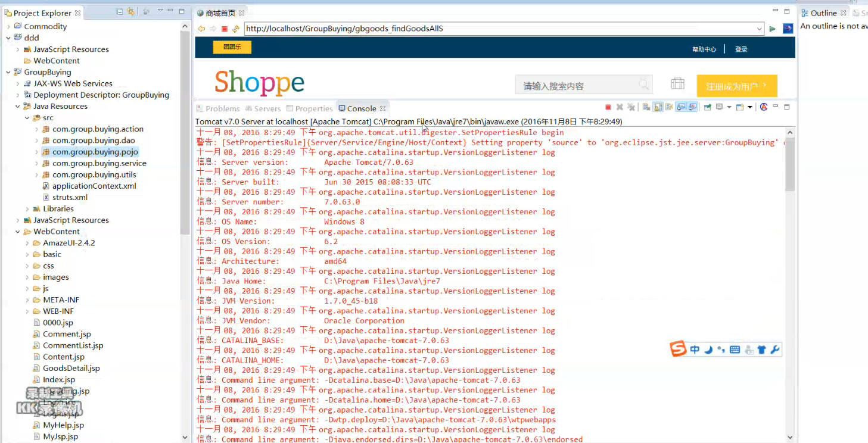Screen dimensions: 868x443
Task: Click the Shoppe logo
Action: point(259,83)
